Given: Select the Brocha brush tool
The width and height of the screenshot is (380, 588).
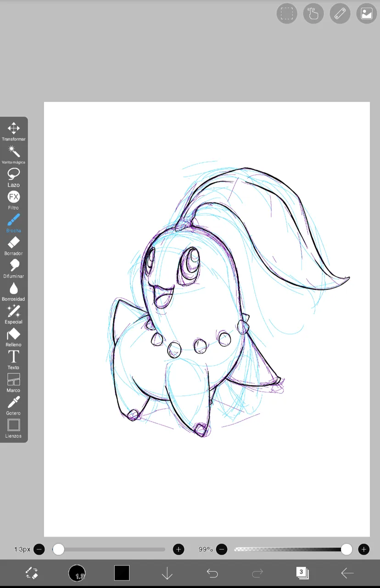Looking at the screenshot, I should 14,223.
